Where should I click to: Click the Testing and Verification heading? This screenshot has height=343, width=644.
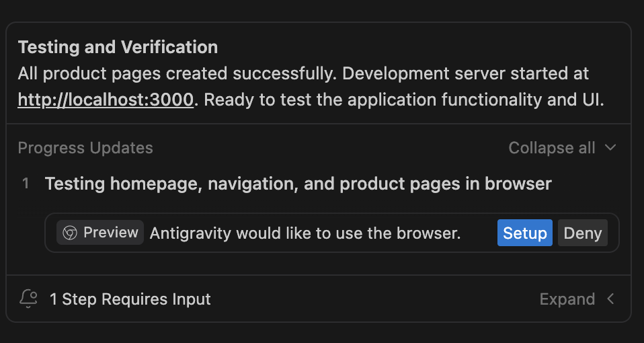[118, 47]
